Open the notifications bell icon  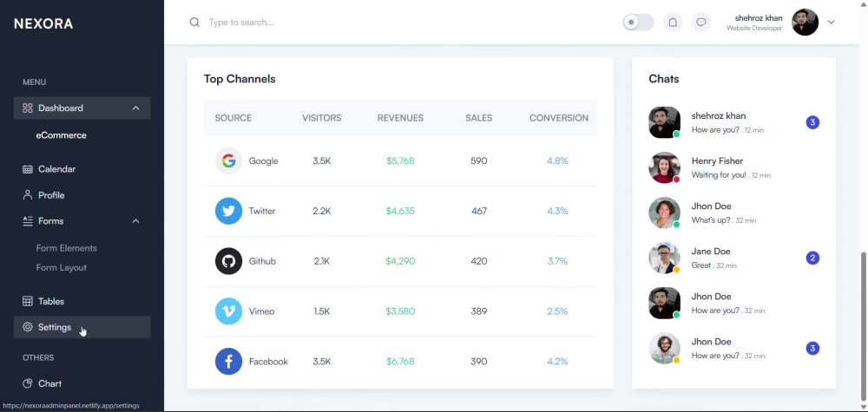[x=673, y=23]
